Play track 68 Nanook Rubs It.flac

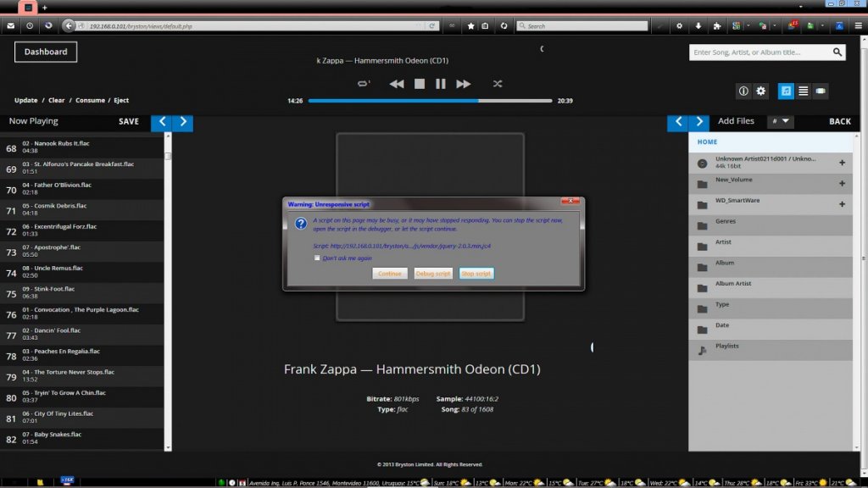82,147
